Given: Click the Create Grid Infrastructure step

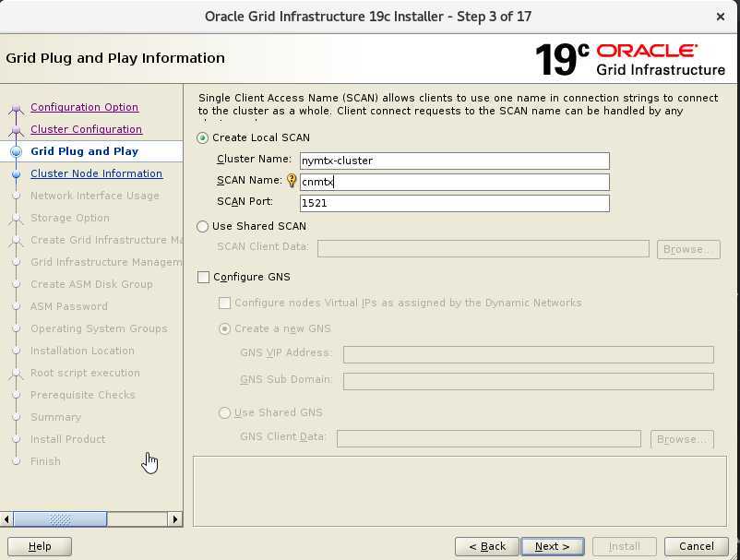Looking at the screenshot, I should pos(106,240).
